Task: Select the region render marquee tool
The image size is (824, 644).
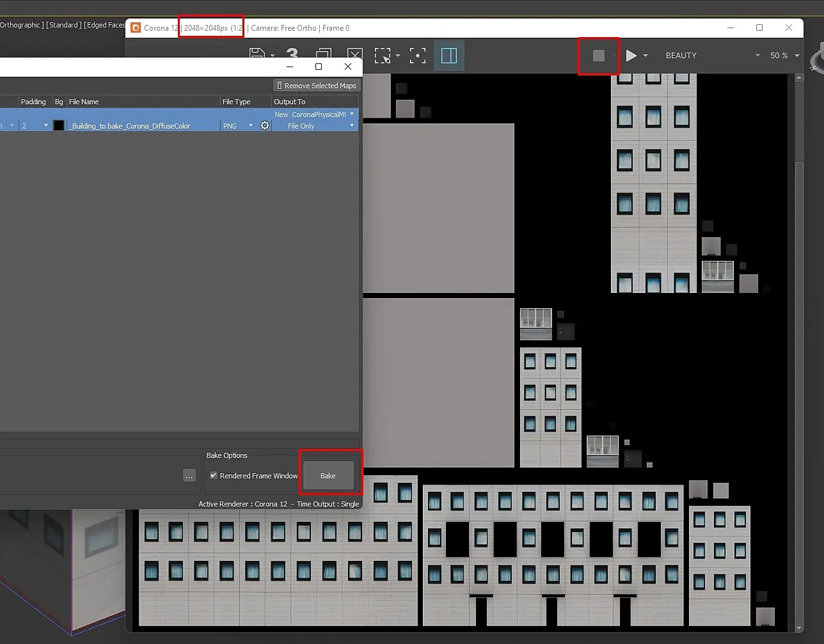Action: pyautogui.click(x=383, y=56)
